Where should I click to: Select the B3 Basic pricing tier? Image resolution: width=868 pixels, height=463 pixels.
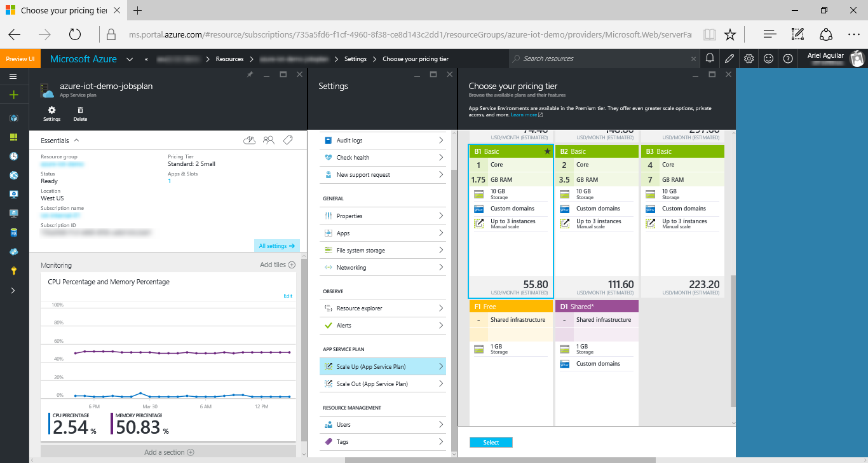682,221
